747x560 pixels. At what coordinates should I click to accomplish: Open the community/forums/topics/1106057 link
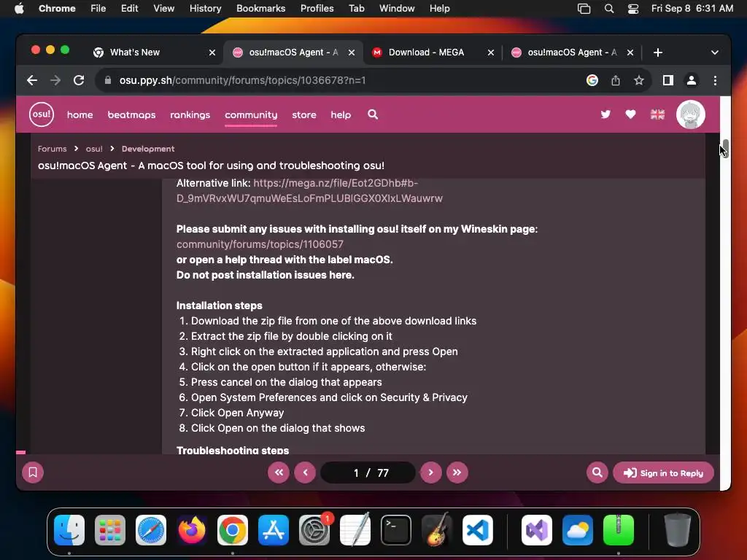coord(260,244)
